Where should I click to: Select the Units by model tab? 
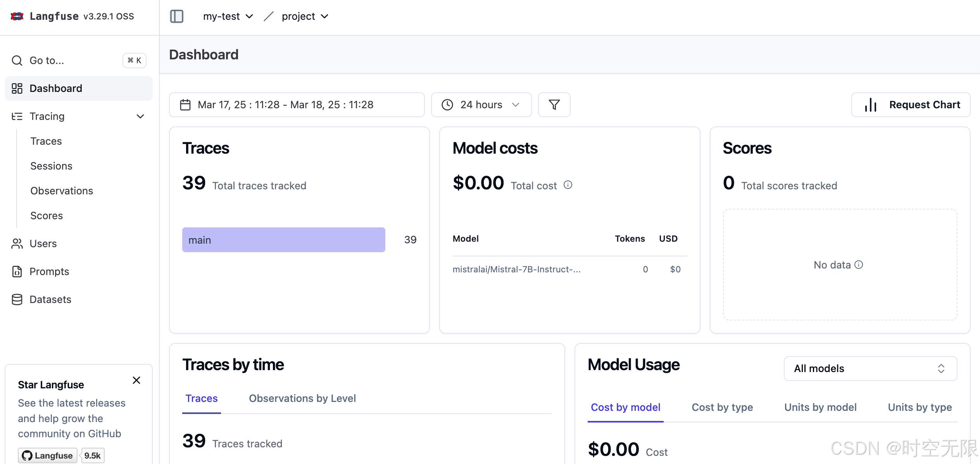tap(820, 407)
